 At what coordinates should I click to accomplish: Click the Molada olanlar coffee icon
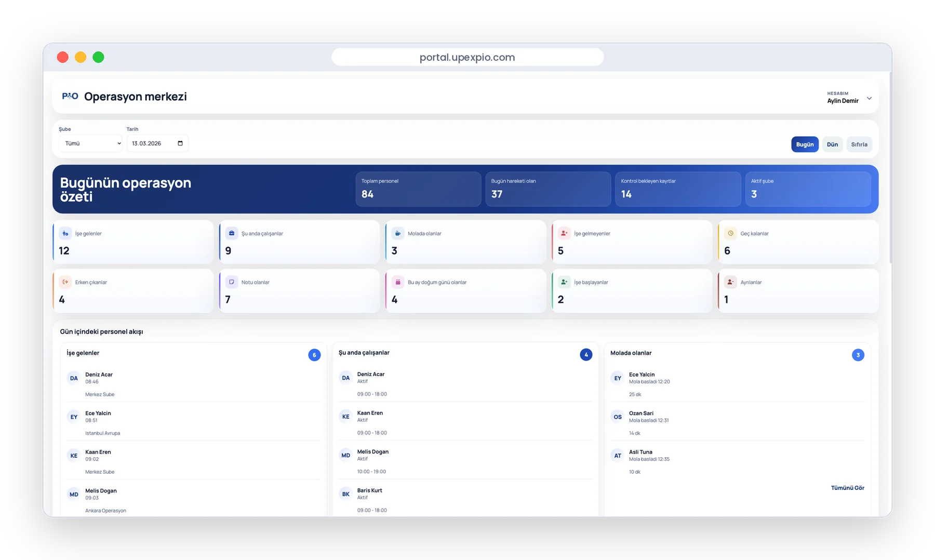pos(398,233)
